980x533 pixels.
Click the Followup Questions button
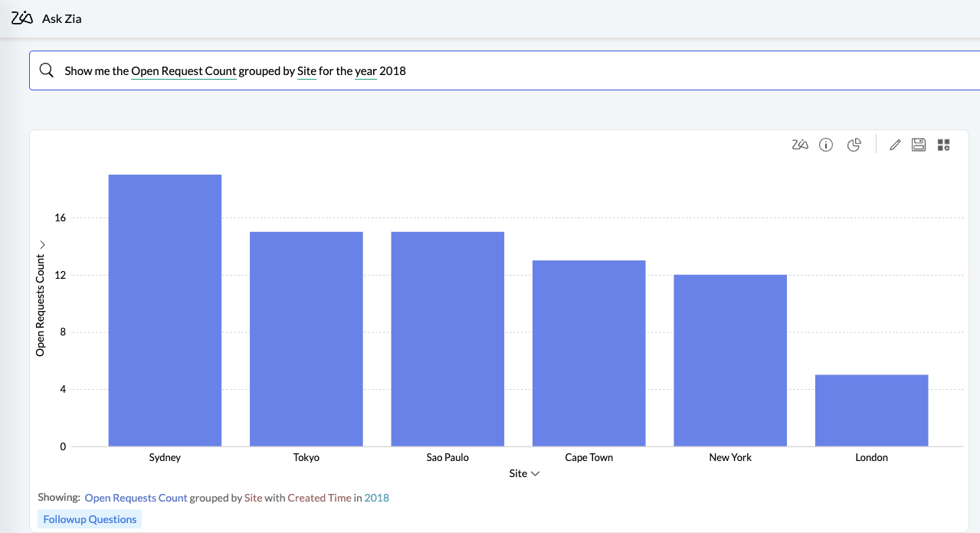click(90, 519)
